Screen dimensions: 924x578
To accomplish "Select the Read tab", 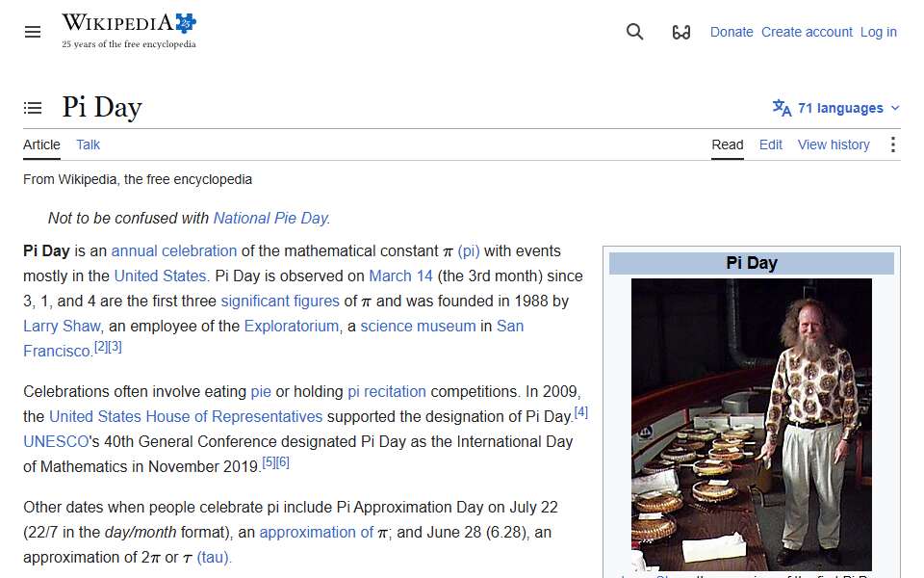I will click(728, 144).
